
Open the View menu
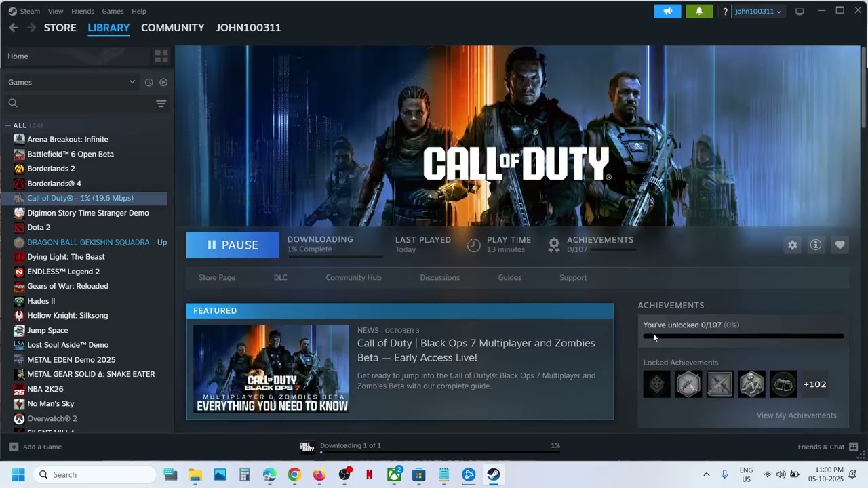pos(56,12)
